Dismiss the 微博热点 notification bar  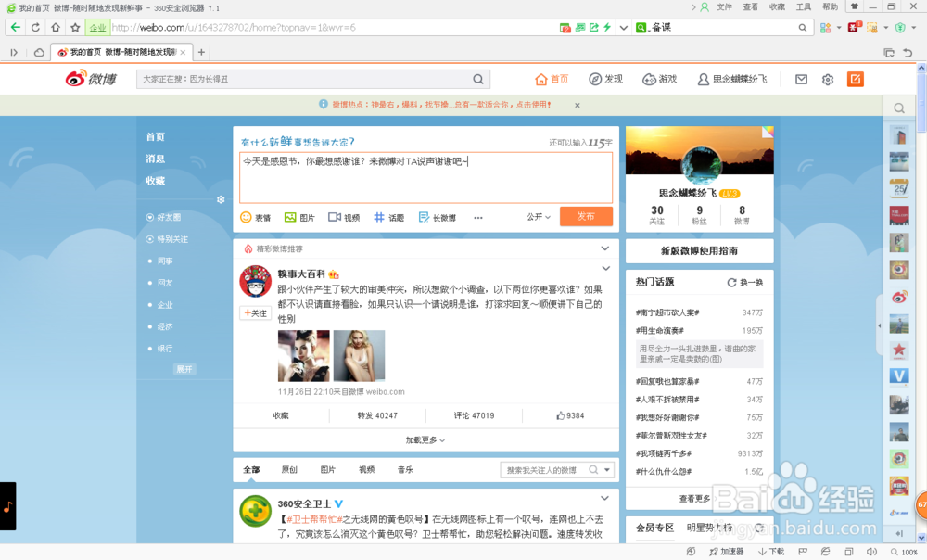pyautogui.click(x=577, y=106)
